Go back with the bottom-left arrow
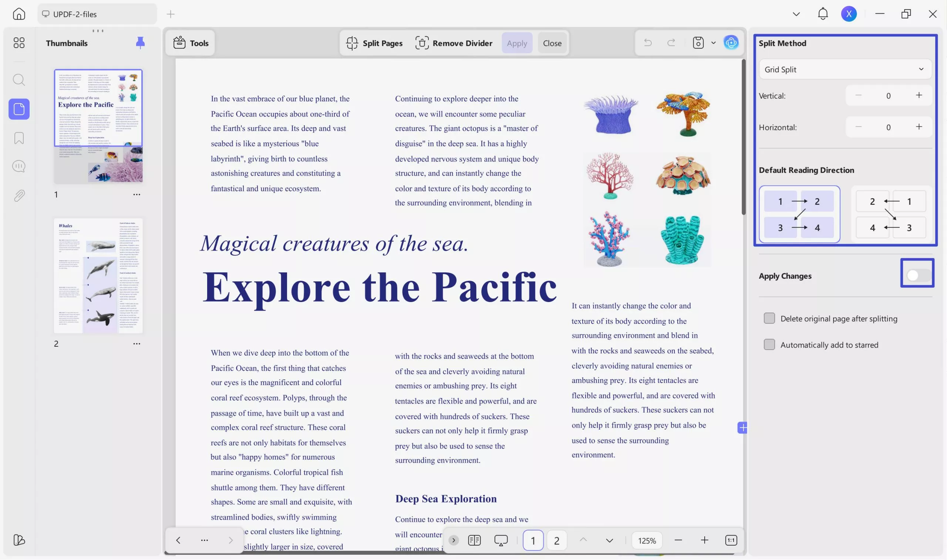947x560 pixels. click(x=178, y=540)
